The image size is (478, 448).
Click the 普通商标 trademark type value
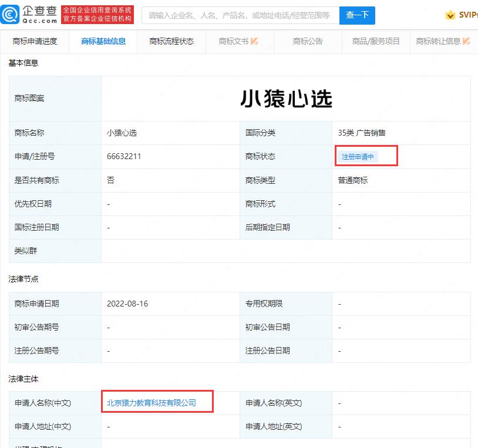[x=353, y=180]
